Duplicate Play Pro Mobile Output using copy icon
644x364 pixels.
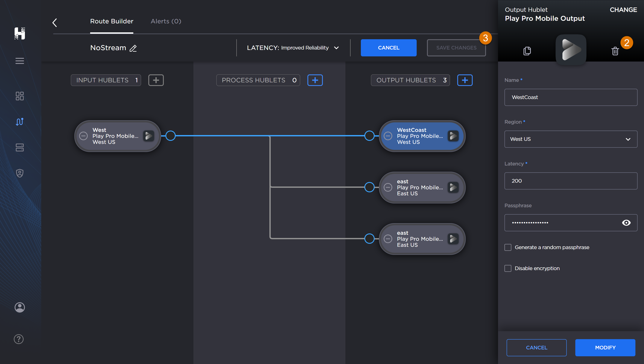[527, 51]
